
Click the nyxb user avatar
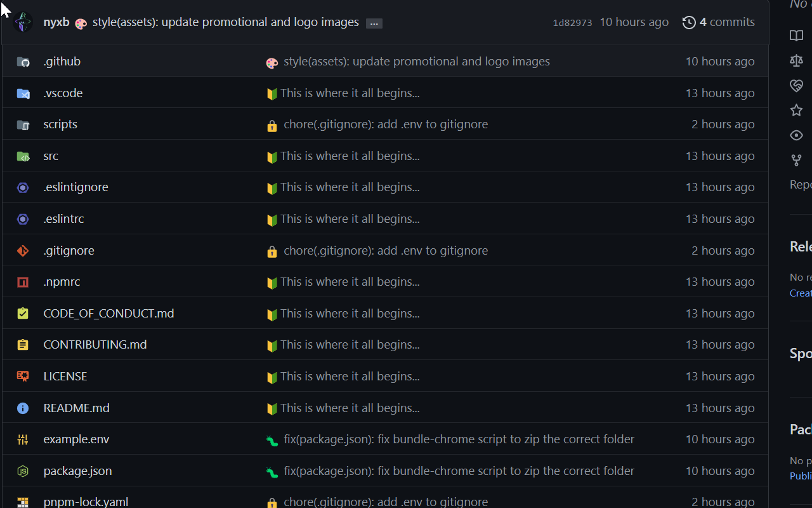[x=23, y=22]
